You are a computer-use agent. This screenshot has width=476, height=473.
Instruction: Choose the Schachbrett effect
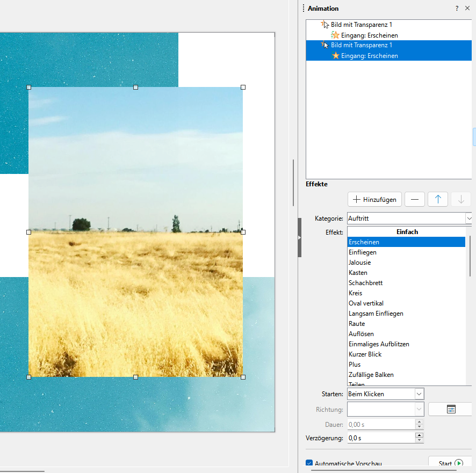click(365, 283)
